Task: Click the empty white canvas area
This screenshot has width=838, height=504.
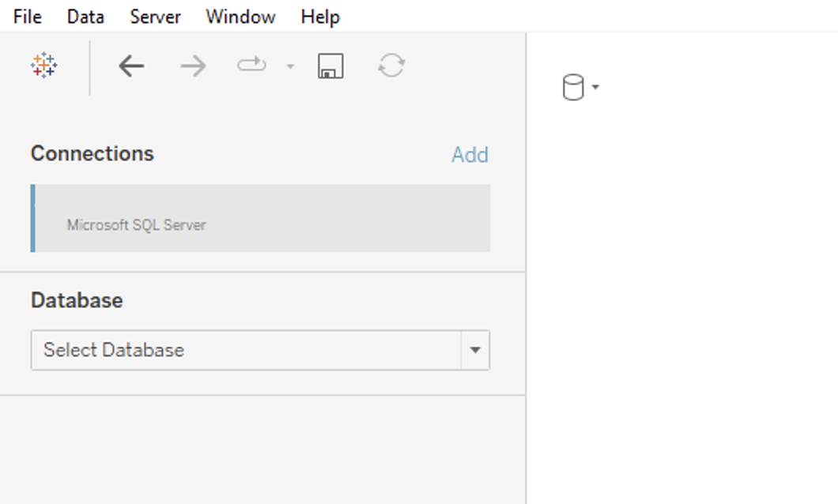Action: click(680, 300)
